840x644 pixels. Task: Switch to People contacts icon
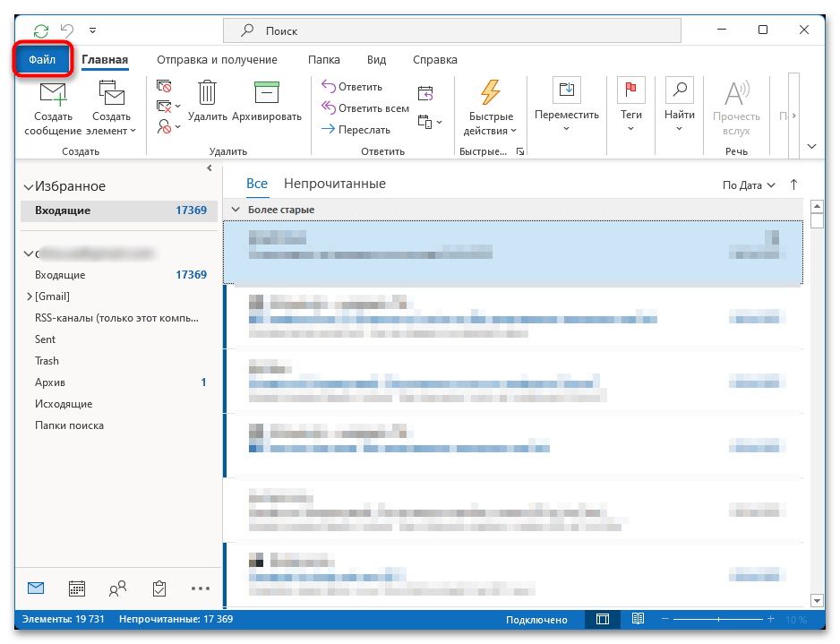coord(118,588)
